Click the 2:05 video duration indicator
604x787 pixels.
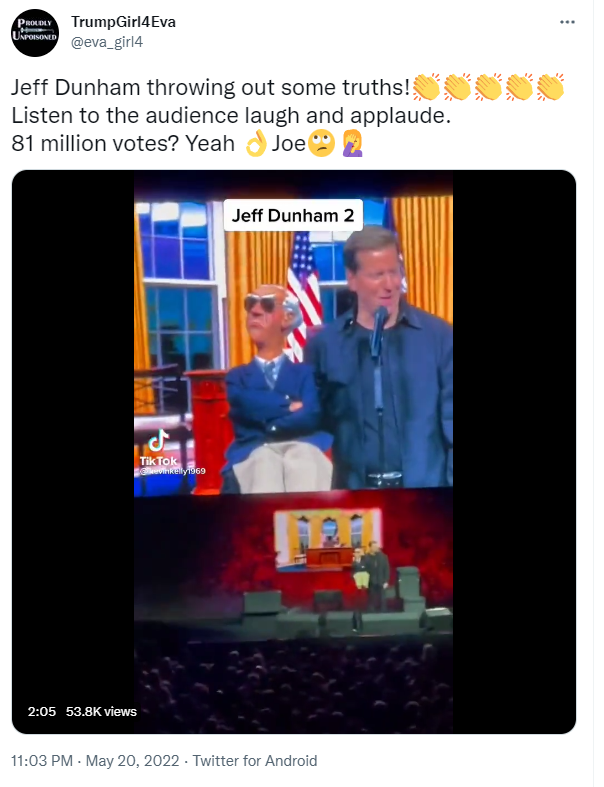(42, 712)
